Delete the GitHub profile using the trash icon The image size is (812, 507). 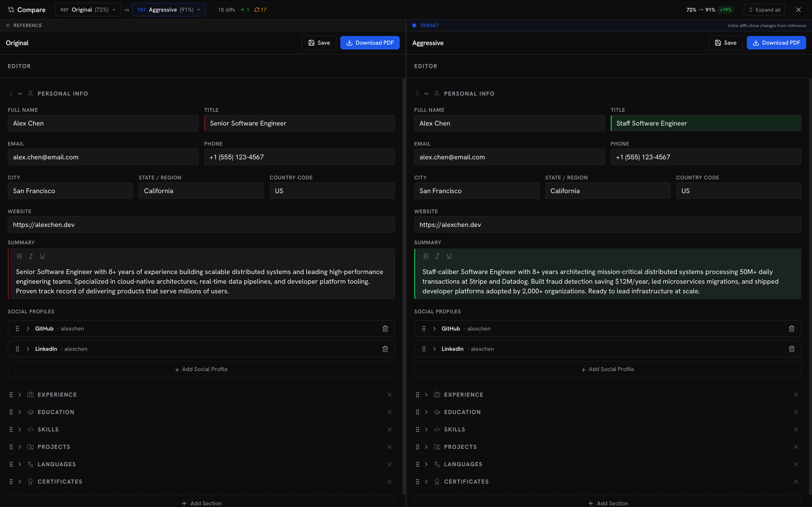(x=385, y=329)
